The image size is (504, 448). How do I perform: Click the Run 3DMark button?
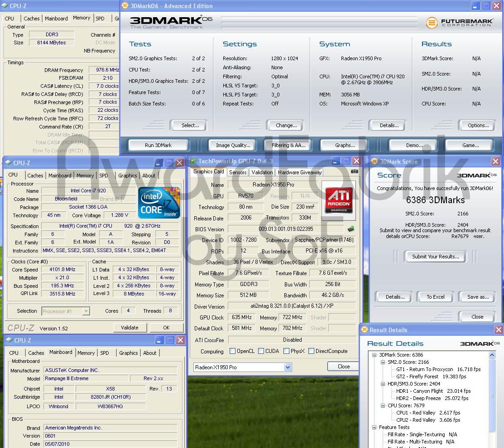coord(158,145)
